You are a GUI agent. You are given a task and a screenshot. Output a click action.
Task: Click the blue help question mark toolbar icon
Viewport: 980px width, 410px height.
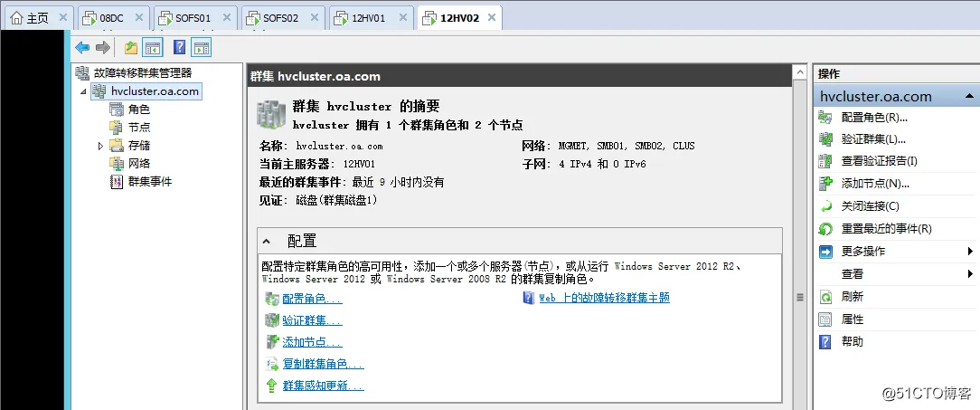pyautogui.click(x=179, y=48)
